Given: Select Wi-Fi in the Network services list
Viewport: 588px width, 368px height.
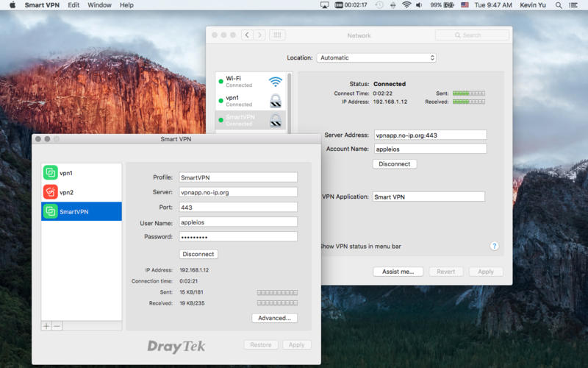Looking at the screenshot, I should click(x=250, y=81).
